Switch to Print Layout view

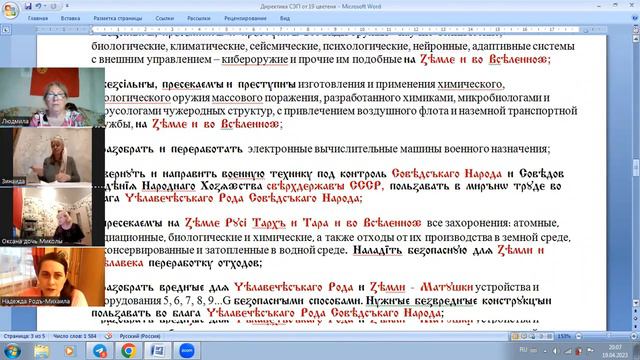pyautogui.click(x=516, y=336)
